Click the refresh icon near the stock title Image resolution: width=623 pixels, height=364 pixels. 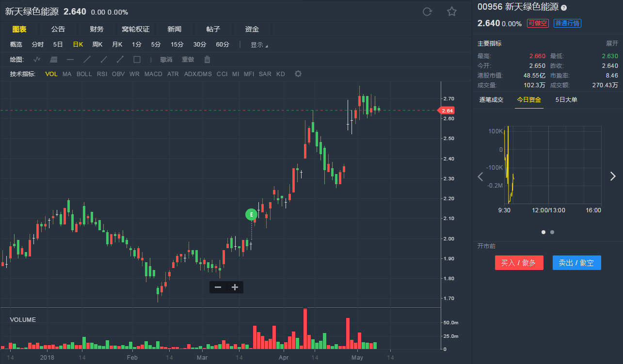427,12
